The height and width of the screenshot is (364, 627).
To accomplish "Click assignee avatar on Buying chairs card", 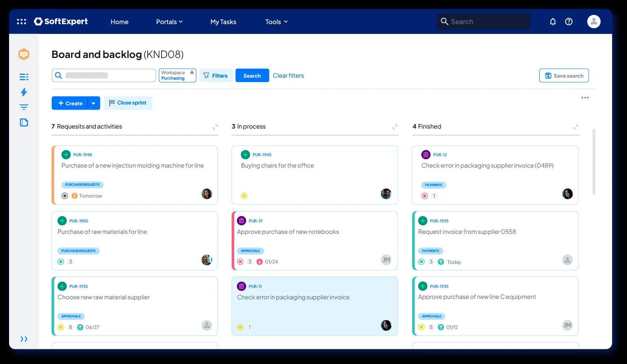I will tap(386, 194).
